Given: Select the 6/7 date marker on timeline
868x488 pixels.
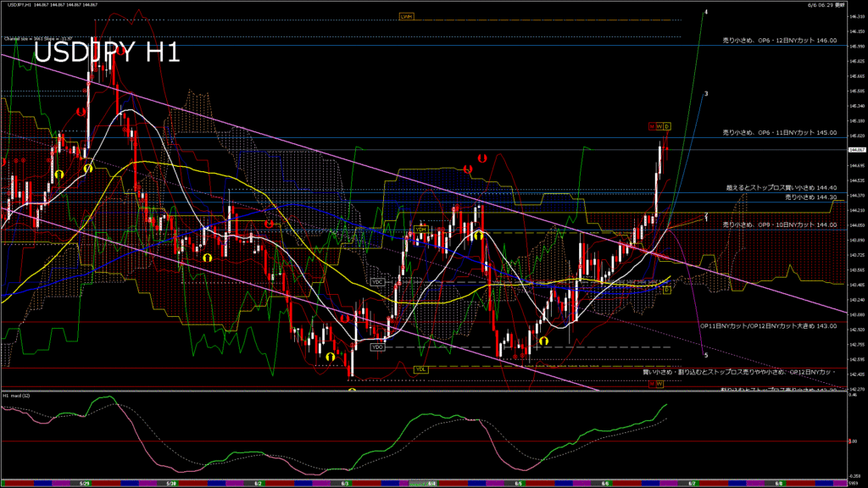Looking at the screenshot, I should pos(692,484).
